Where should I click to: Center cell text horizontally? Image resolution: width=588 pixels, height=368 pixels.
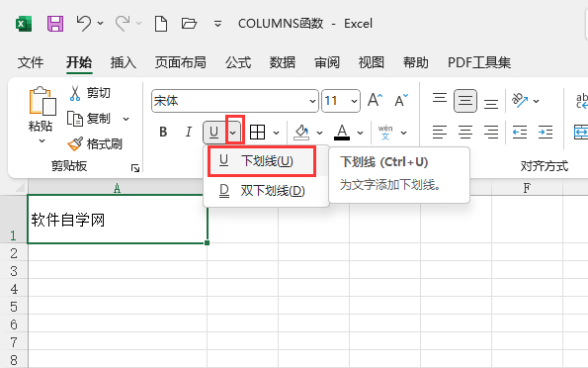tap(465, 132)
